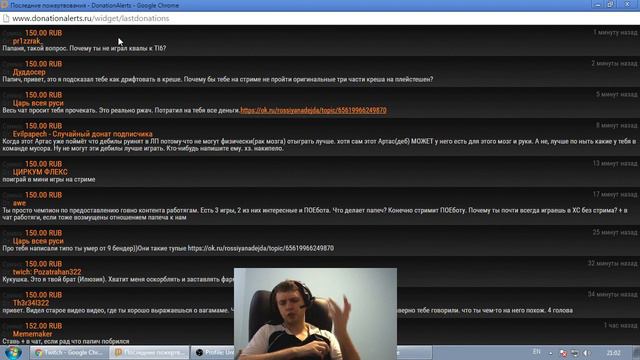Click the system clock in taskbar
The height and width of the screenshot is (360, 640).
[613, 353]
